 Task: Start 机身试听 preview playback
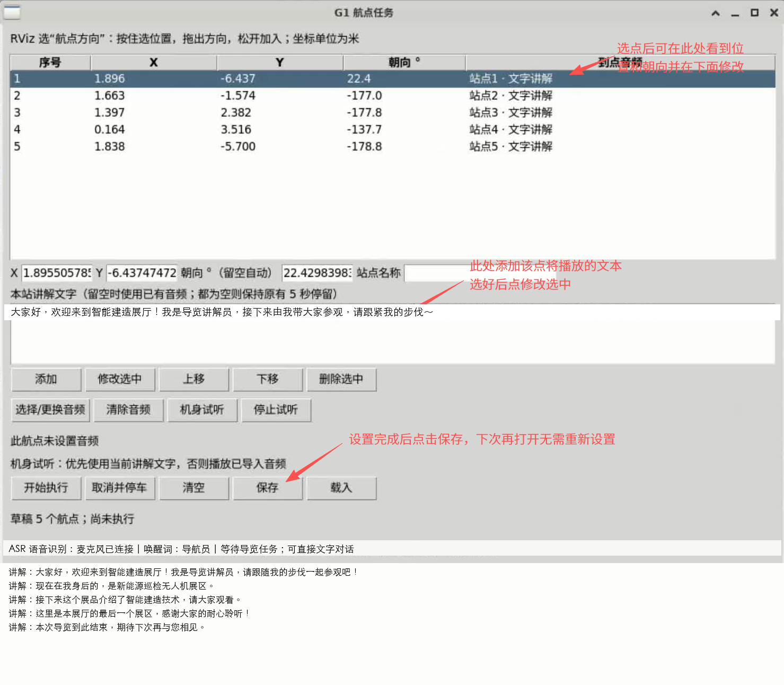[202, 410]
